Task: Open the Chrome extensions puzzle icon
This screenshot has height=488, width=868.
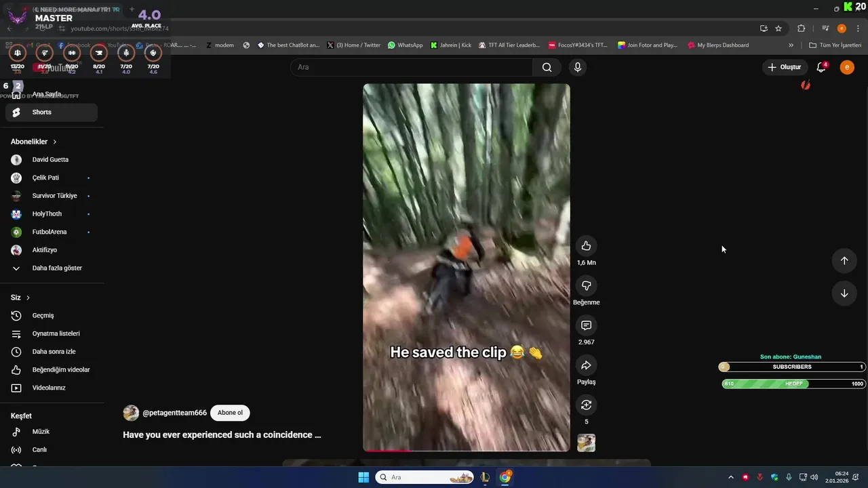Action: coord(802,28)
